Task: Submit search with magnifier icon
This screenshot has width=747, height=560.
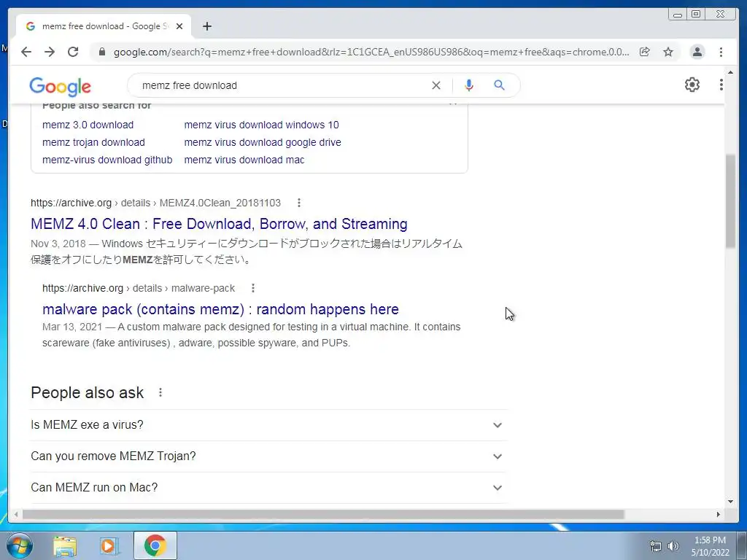Action: click(499, 85)
